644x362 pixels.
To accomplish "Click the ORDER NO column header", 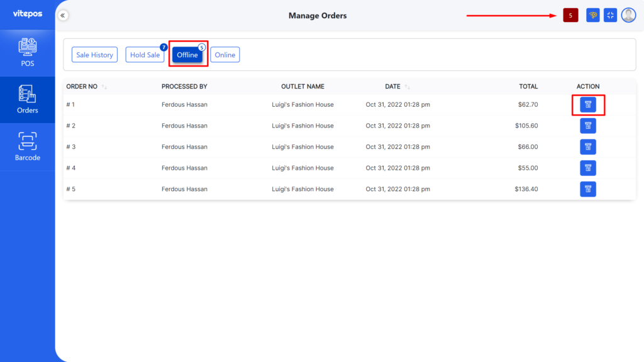I will (x=82, y=87).
